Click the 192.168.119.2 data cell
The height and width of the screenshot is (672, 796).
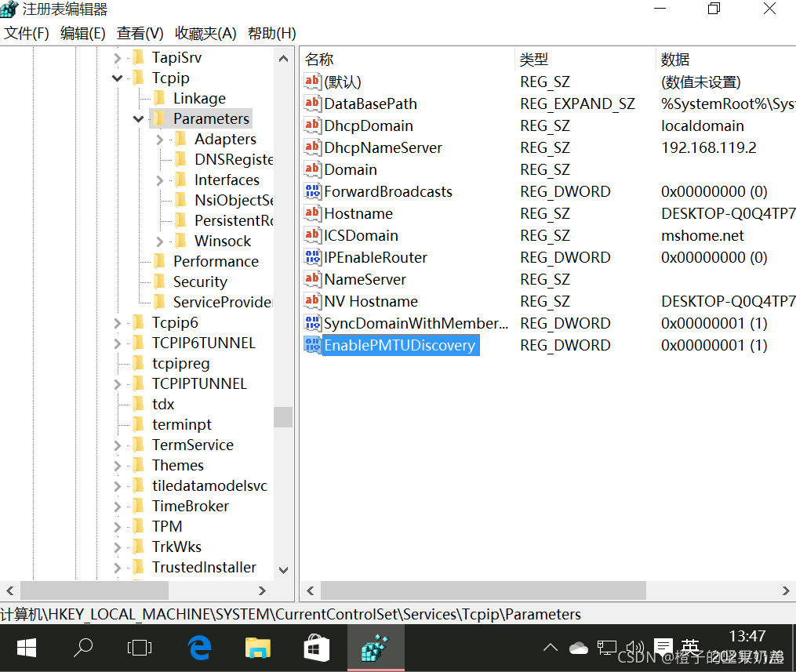click(709, 147)
